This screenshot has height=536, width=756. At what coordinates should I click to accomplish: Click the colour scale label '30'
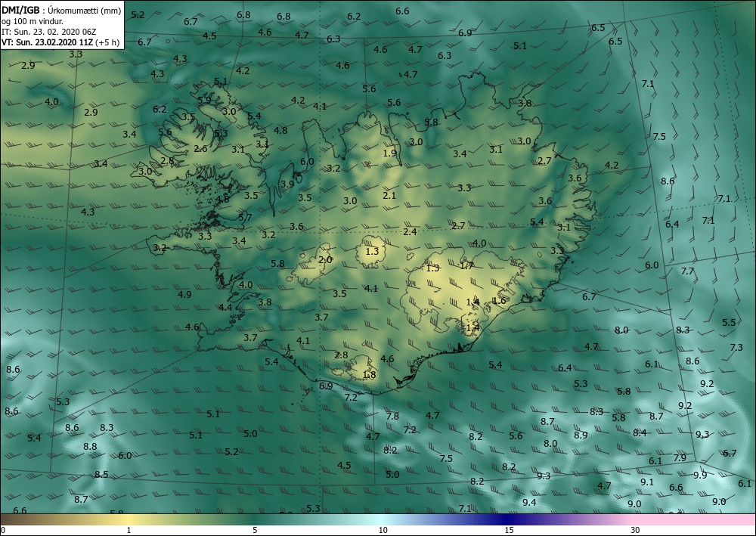[x=635, y=530]
